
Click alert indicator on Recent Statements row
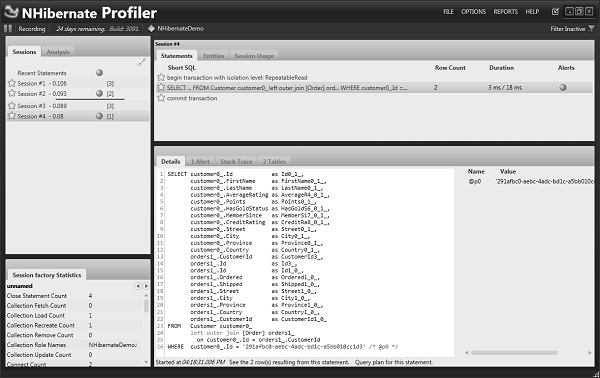pos(99,72)
